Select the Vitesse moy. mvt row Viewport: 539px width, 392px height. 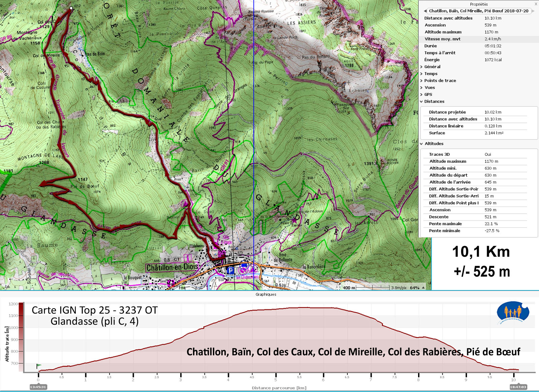point(478,39)
